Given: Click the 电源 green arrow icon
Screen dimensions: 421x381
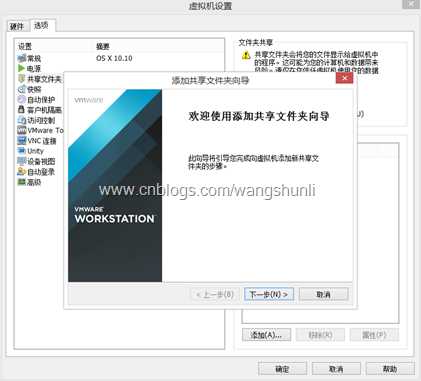Looking at the screenshot, I should (x=22, y=68).
